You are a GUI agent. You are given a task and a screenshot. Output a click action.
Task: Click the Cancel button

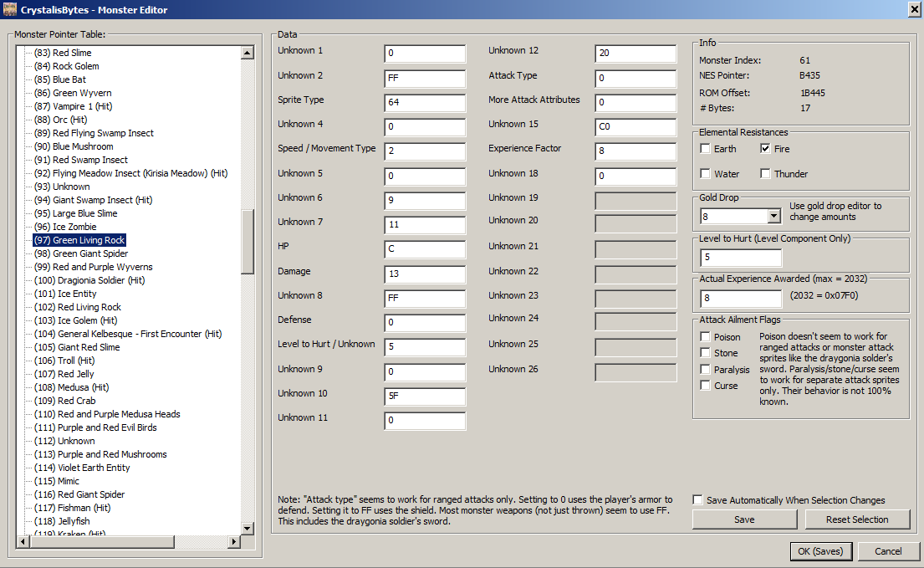[x=888, y=551]
